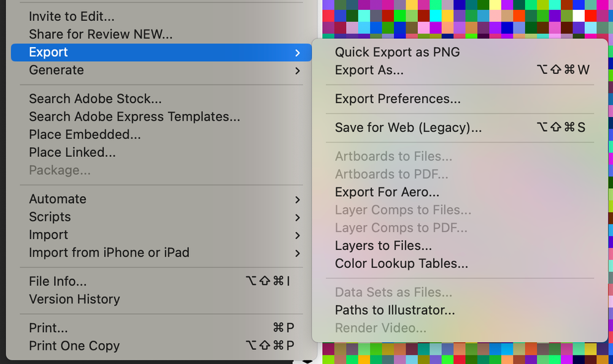The image size is (613, 364).
Task: Click Search Adobe Stock
Action: (x=95, y=99)
